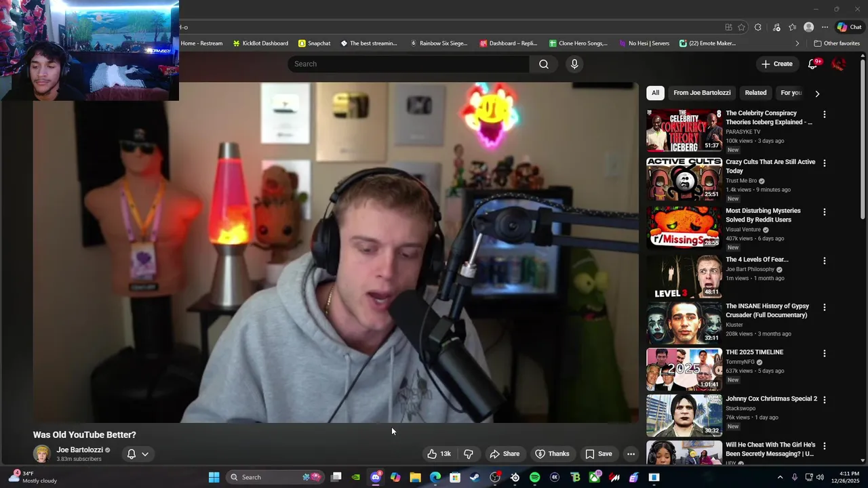Click Joe Bartolozzi channel name

[80, 450]
